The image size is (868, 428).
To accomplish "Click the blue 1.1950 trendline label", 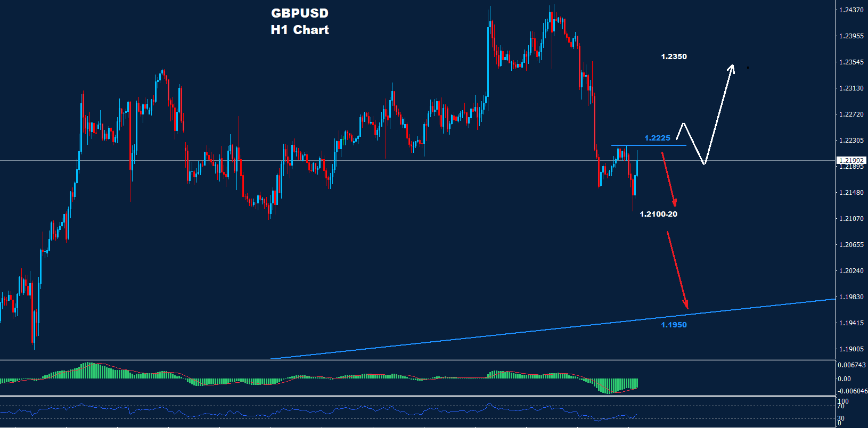I will pyautogui.click(x=674, y=325).
